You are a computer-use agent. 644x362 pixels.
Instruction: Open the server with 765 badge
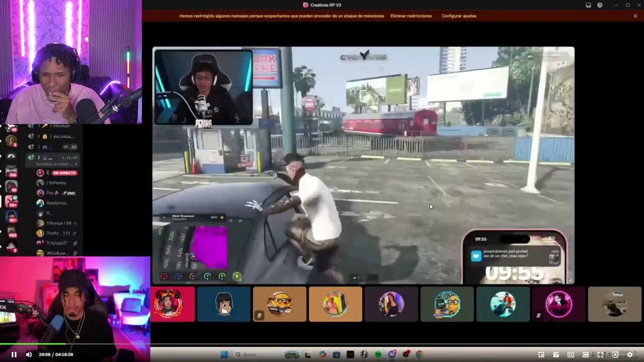[x=11, y=171]
